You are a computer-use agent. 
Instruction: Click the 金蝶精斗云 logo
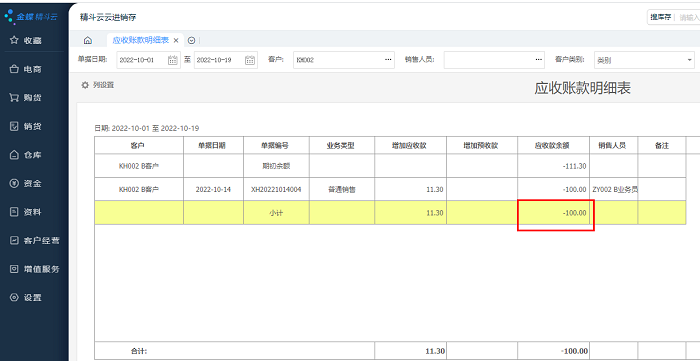(x=31, y=17)
